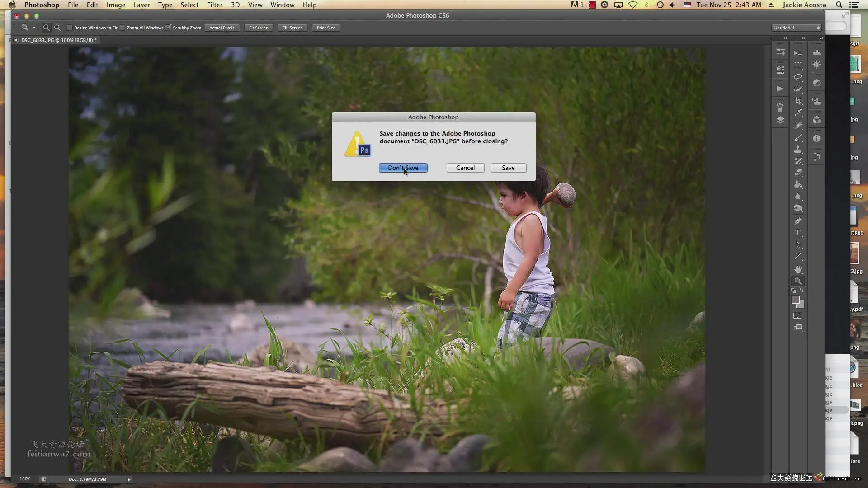Open the zoom tool preset picker arrow

(x=34, y=28)
